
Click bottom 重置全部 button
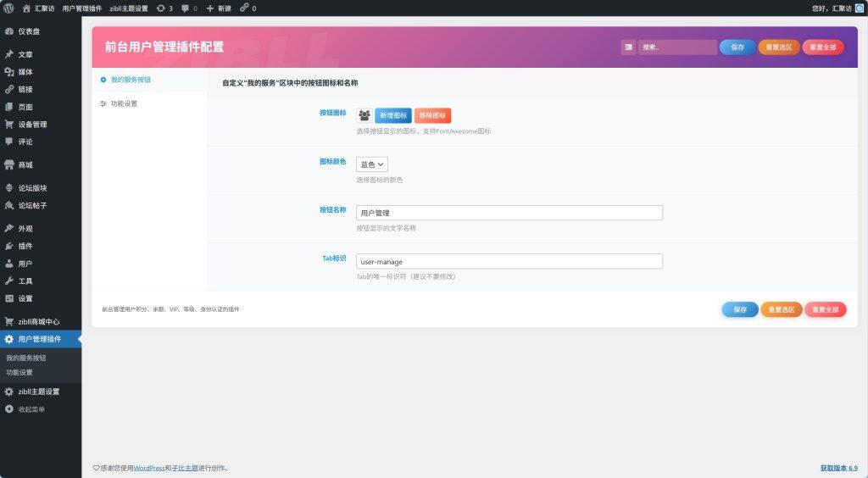[826, 309]
